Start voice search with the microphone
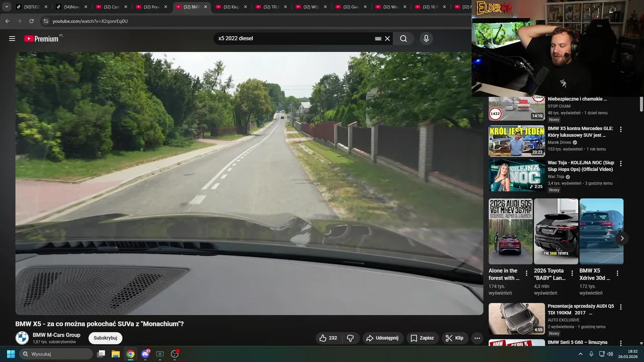This screenshot has width=644, height=362. point(426,39)
